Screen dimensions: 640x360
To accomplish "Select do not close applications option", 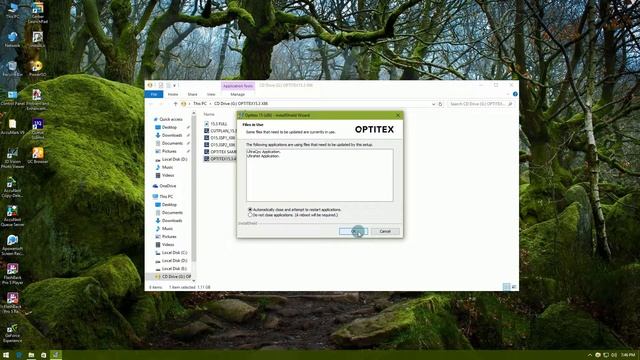I will [x=293, y=215].
